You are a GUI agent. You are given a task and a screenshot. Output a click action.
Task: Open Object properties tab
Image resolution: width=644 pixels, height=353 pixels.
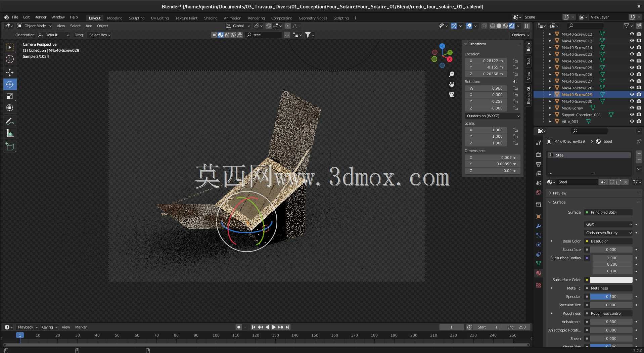[x=539, y=217]
